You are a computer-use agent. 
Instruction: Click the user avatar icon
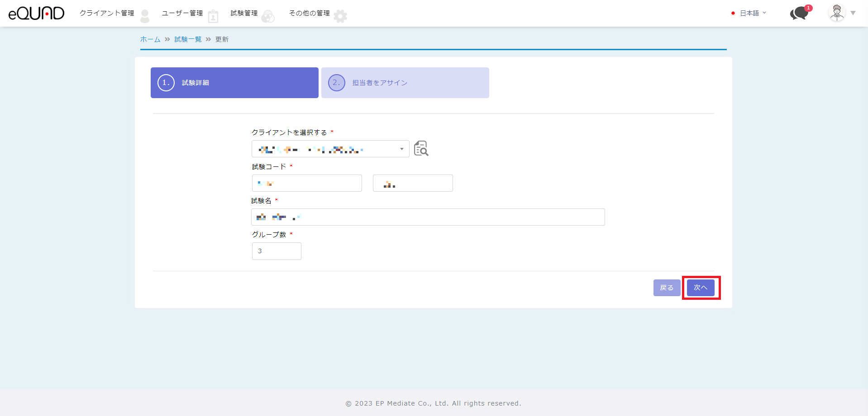coord(837,13)
